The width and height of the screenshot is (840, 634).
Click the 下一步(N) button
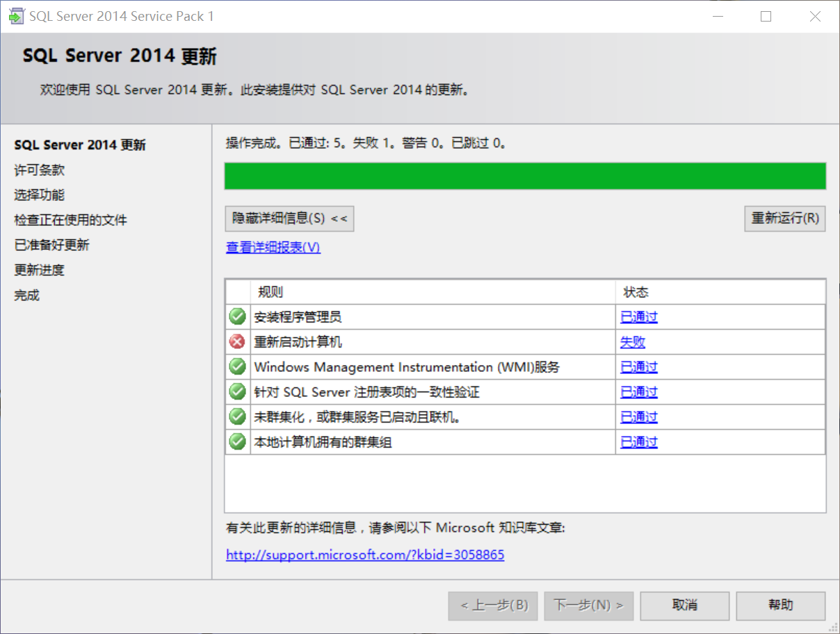click(588, 605)
